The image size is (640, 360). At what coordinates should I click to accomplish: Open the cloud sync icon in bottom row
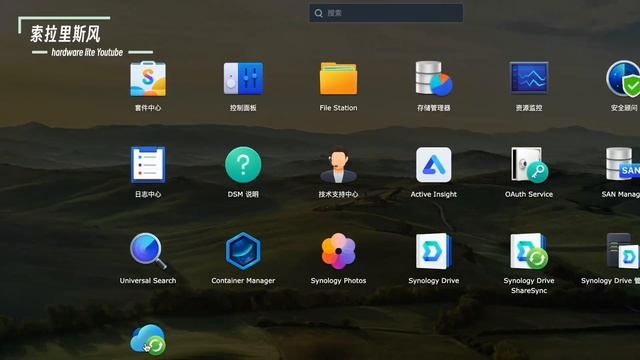coord(148,340)
